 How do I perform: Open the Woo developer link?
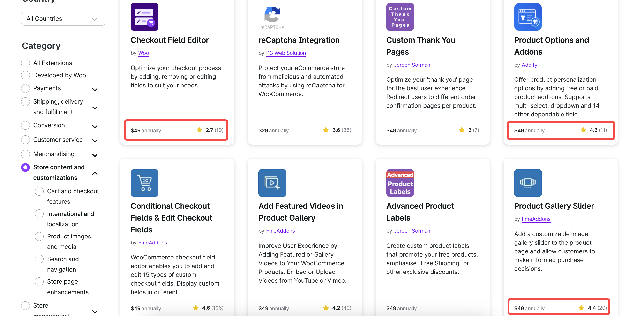pyautogui.click(x=143, y=53)
